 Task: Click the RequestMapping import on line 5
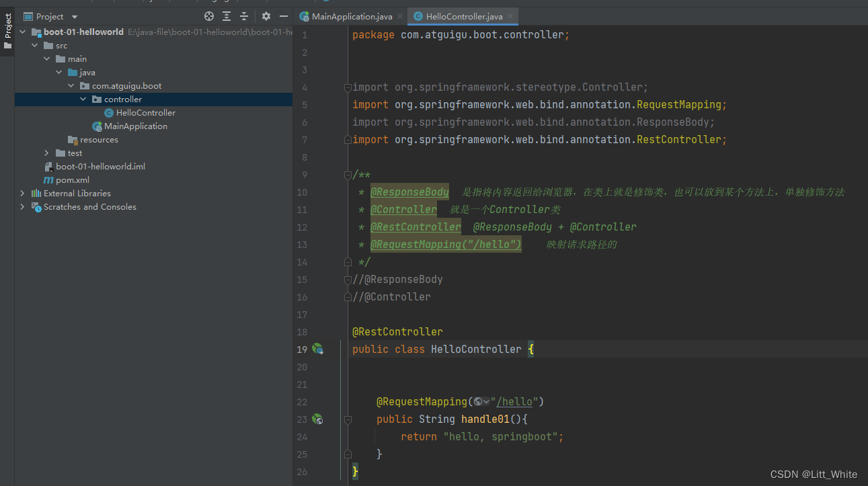tap(539, 104)
